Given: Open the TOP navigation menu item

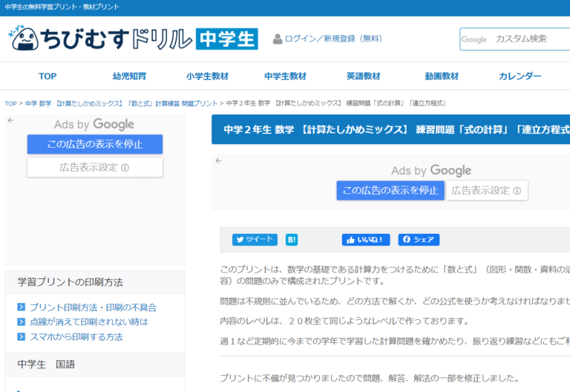Looking at the screenshot, I should coord(47,76).
